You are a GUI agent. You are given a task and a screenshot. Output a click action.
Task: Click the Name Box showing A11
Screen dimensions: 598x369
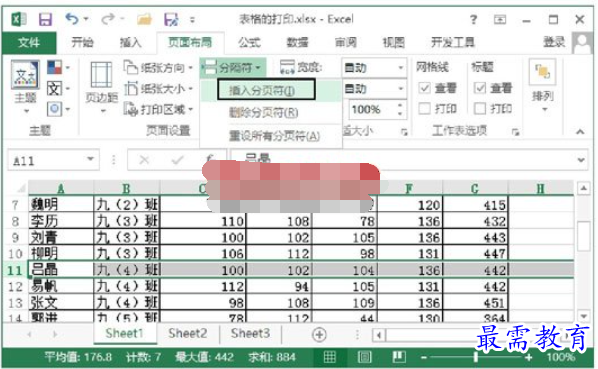tap(53, 159)
